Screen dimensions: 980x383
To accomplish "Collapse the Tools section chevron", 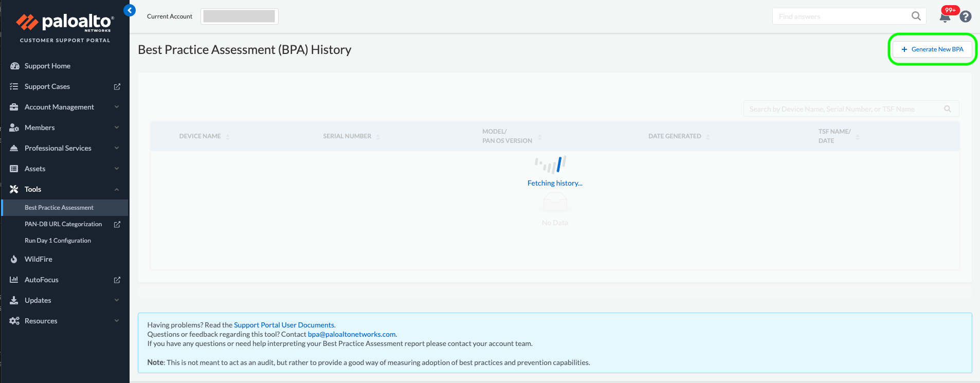I will pyautogui.click(x=117, y=189).
